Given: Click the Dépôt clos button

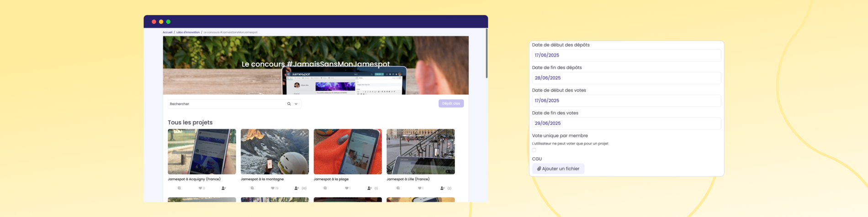Looking at the screenshot, I should [451, 103].
